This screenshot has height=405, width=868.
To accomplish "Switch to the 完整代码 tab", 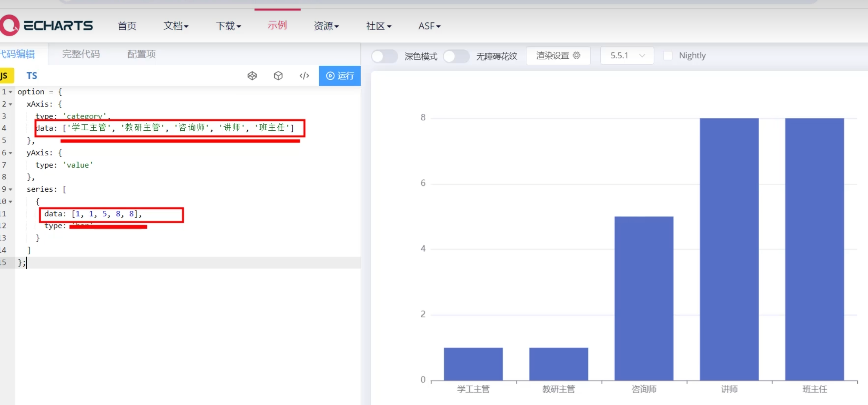I will [81, 54].
